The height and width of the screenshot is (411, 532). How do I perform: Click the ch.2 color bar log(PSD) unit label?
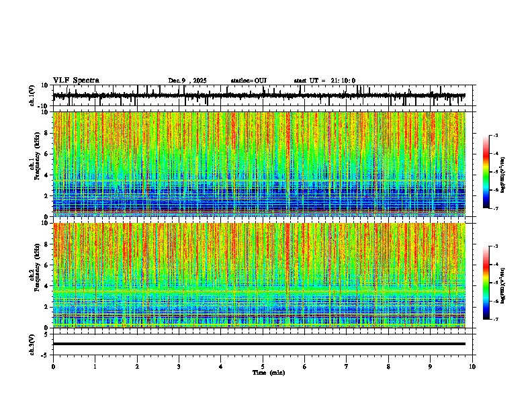point(503,285)
